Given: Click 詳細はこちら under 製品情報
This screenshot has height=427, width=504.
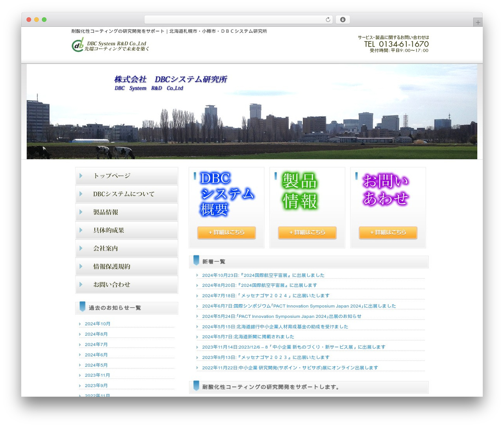Looking at the screenshot, I should pyautogui.click(x=307, y=232).
